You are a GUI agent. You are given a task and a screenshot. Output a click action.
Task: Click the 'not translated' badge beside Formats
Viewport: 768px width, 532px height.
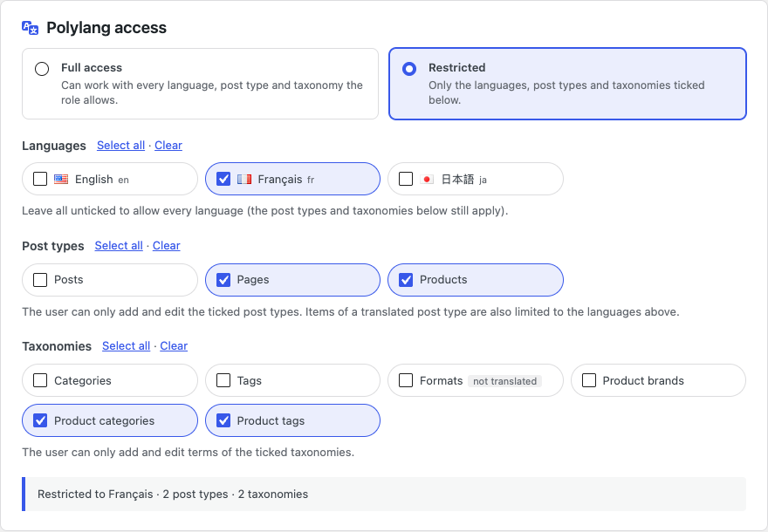[505, 381]
